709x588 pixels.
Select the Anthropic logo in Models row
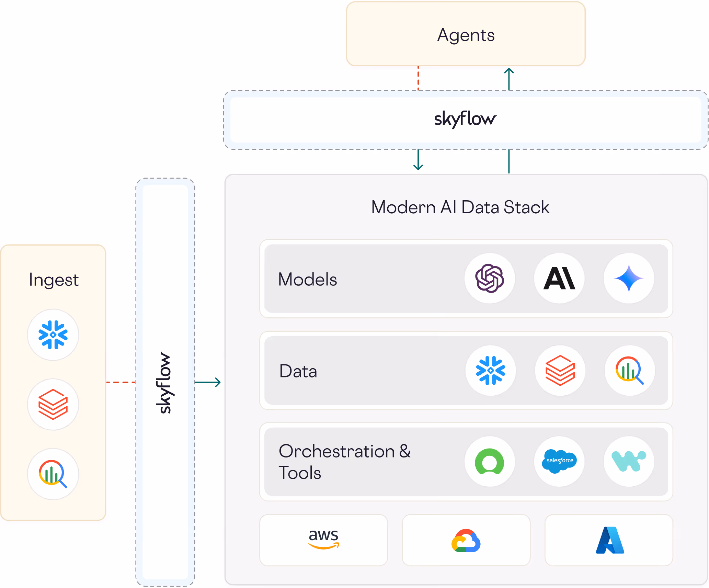[559, 278]
